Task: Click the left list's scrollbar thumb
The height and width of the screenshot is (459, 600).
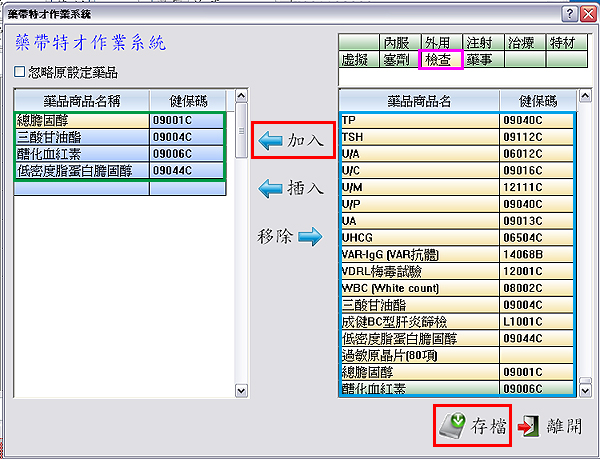Action: tap(241, 130)
